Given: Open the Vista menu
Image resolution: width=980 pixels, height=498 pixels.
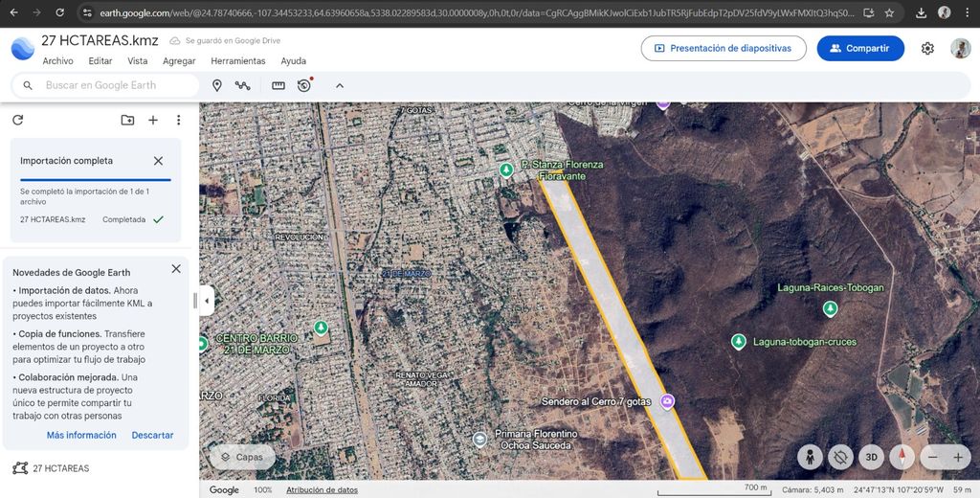Looking at the screenshot, I should coord(138,60).
